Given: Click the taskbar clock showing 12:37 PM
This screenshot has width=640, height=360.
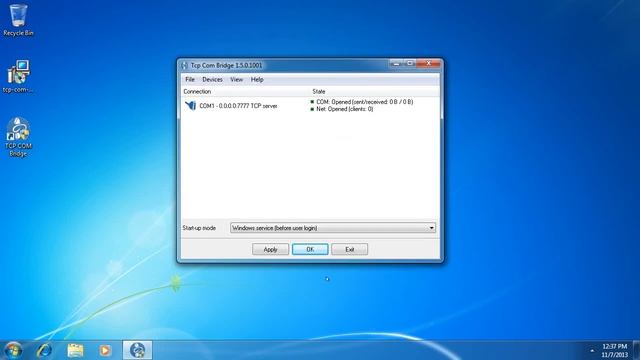Looking at the screenshot, I should click(614, 351).
